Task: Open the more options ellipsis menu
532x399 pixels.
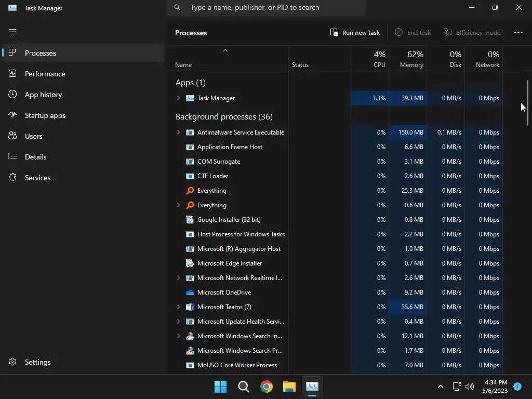Action: pos(518,33)
